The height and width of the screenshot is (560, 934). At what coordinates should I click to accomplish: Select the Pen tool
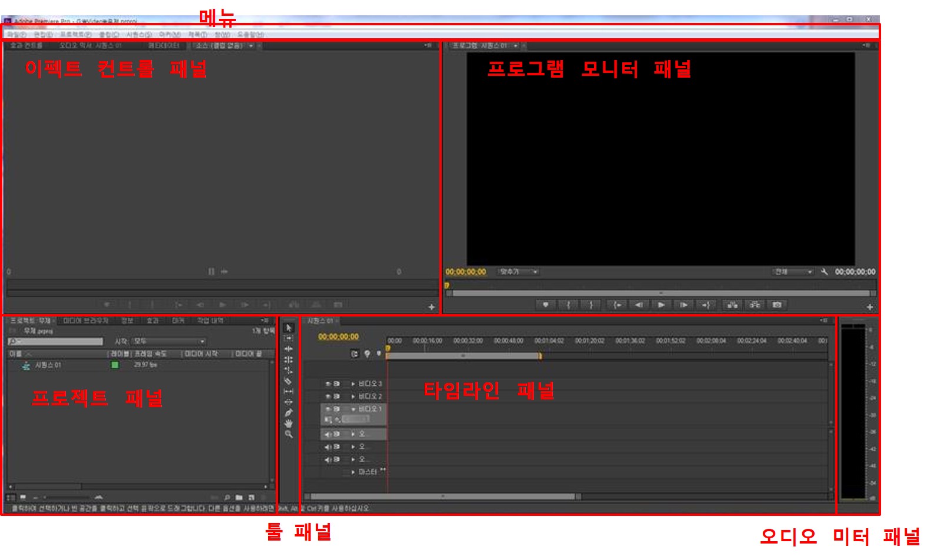pos(288,413)
